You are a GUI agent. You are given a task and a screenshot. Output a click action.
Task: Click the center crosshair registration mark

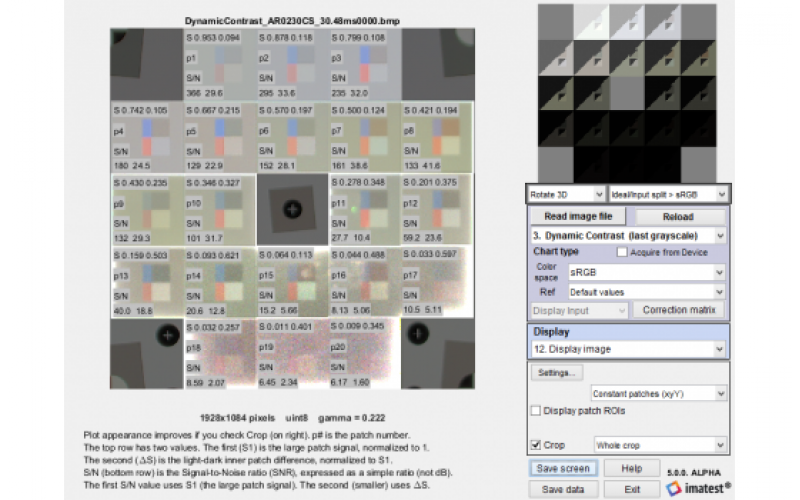click(x=292, y=210)
